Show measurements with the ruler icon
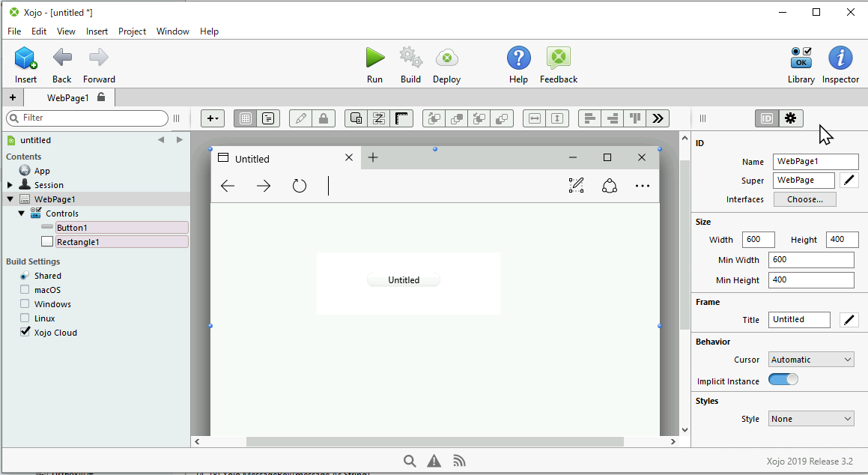The height and width of the screenshot is (475, 868). 402,118
